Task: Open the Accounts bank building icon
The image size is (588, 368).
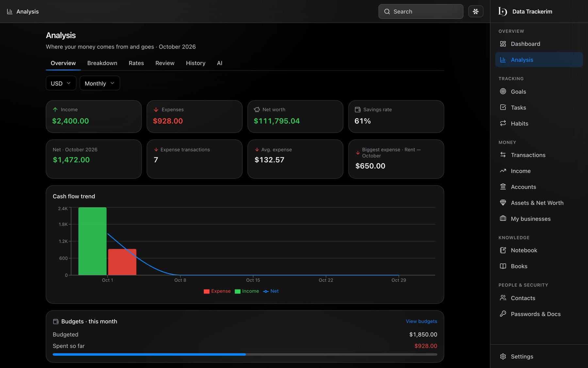Action: (x=503, y=187)
